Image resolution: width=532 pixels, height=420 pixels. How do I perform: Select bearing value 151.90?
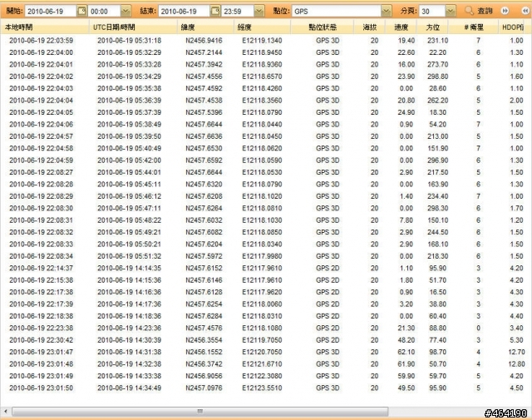pos(438,148)
